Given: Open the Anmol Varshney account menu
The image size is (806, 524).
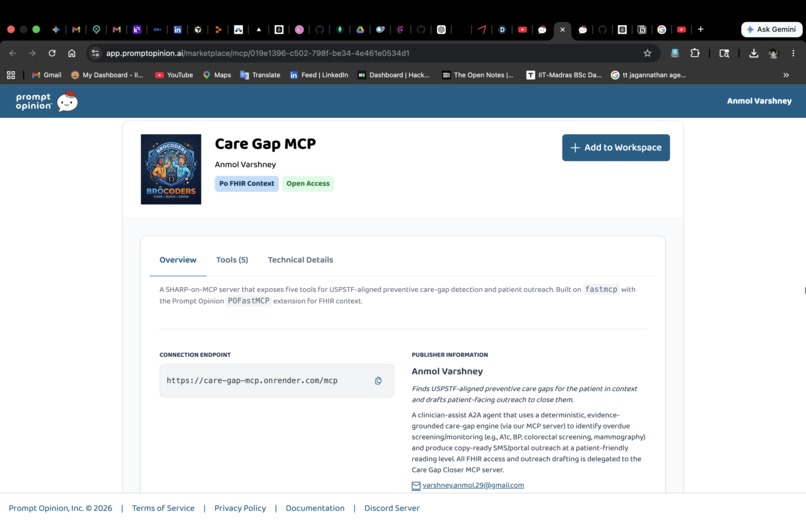Looking at the screenshot, I should pyautogui.click(x=759, y=101).
